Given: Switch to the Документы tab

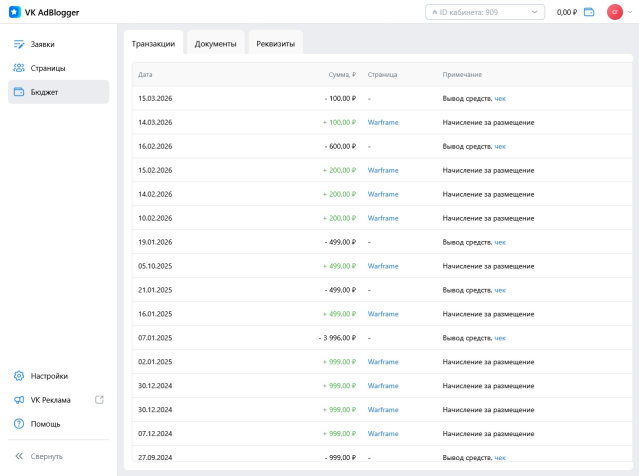Looking at the screenshot, I should pos(215,44).
